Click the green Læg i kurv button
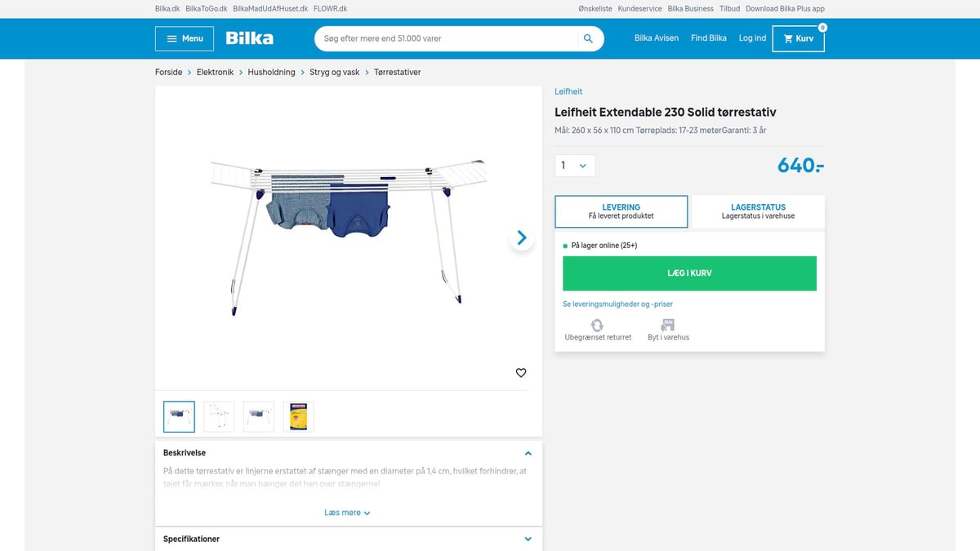The height and width of the screenshot is (551, 980). coord(689,273)
